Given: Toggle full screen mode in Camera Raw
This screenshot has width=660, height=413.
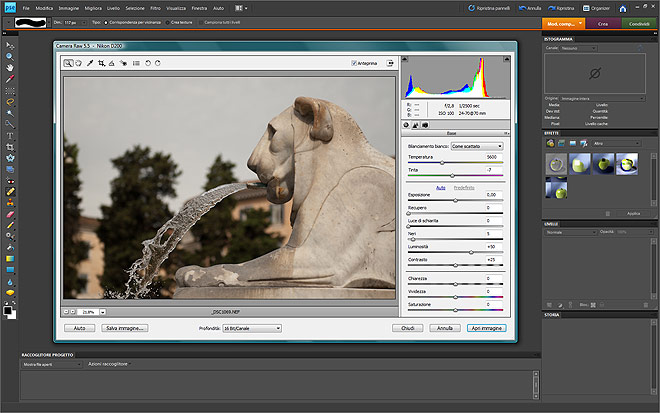Looking at the screenshot, I should [390, 63].
